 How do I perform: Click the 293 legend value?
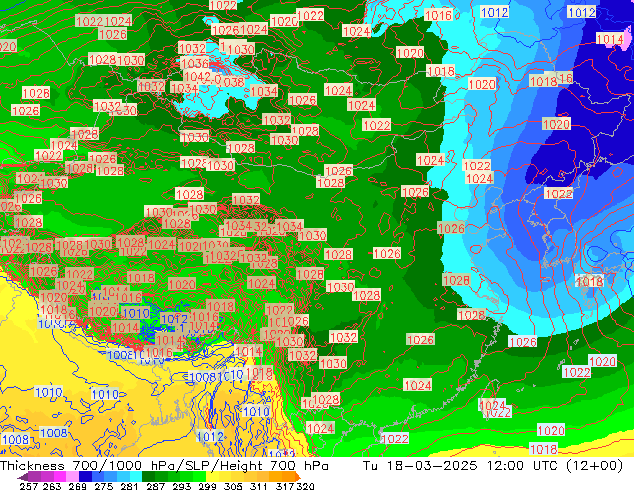tap(181, 486)
